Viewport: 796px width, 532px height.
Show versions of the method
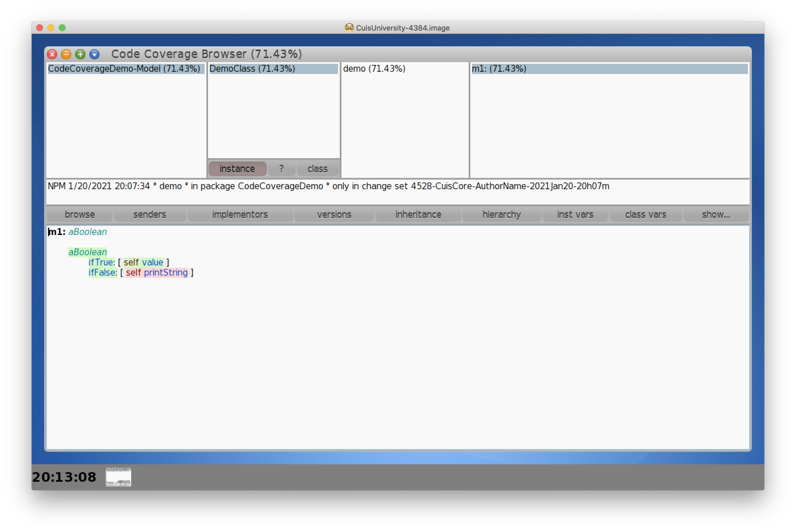pos(334,214)
